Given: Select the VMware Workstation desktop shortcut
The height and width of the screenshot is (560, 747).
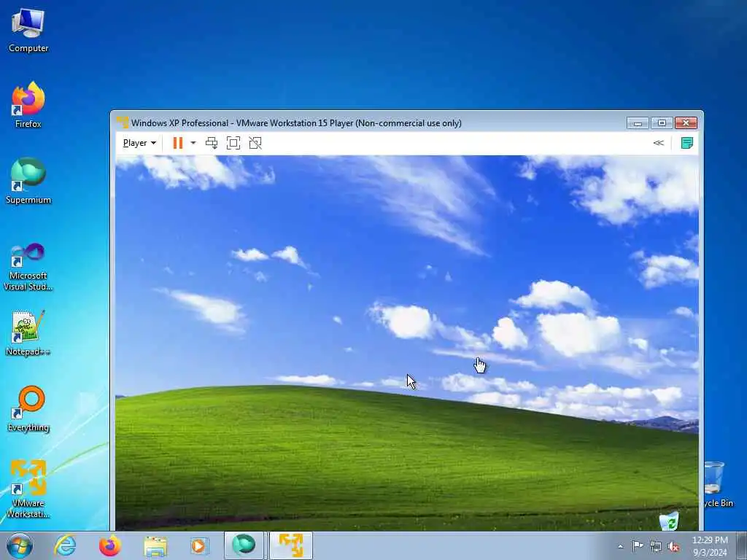Looking at the screenshot, I should [x=28, y=489].
